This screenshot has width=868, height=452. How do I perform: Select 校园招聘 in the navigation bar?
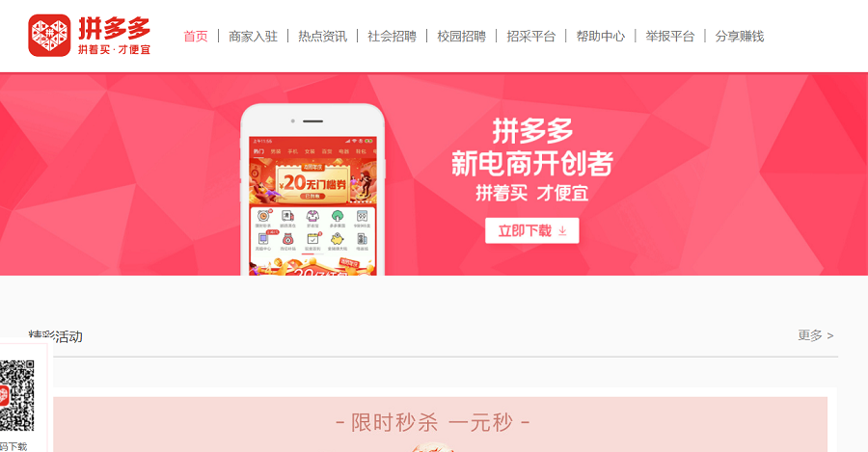point(462,37)
